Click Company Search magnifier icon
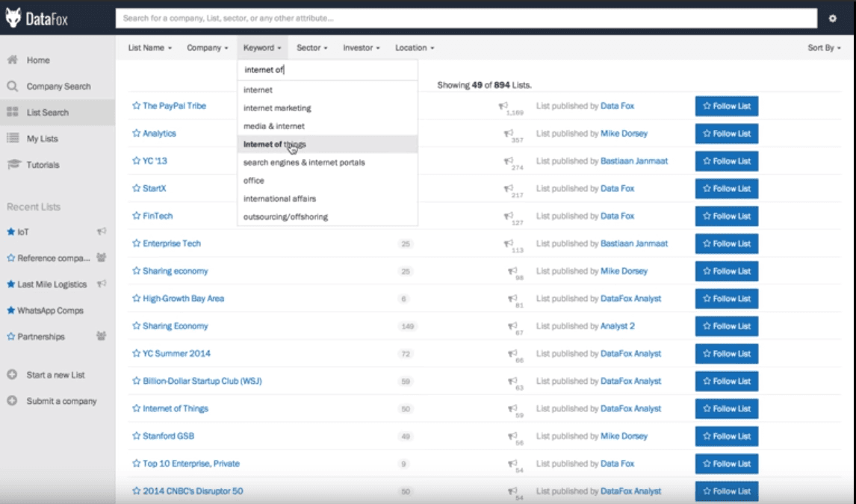856x504 pixels. (13, 86)
